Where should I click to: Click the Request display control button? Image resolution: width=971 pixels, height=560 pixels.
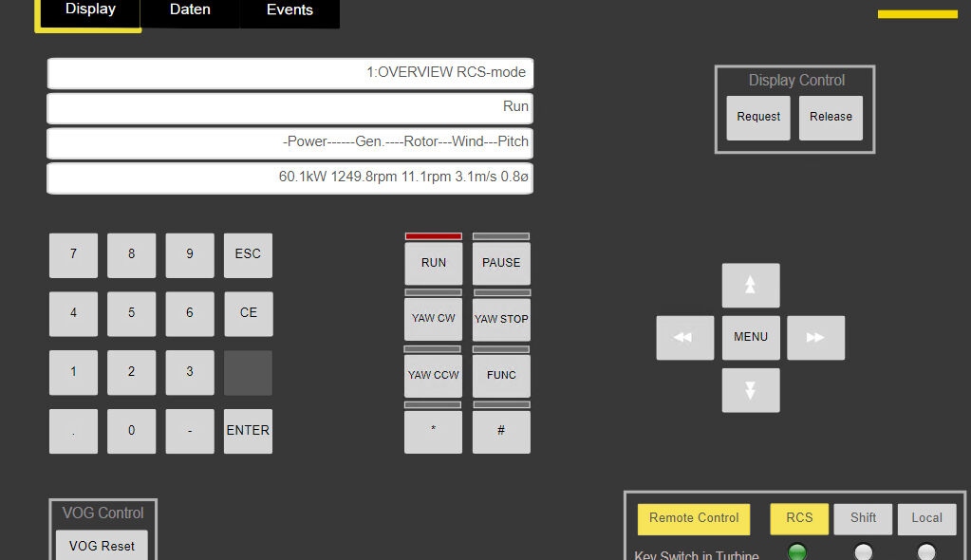(758, 118)
